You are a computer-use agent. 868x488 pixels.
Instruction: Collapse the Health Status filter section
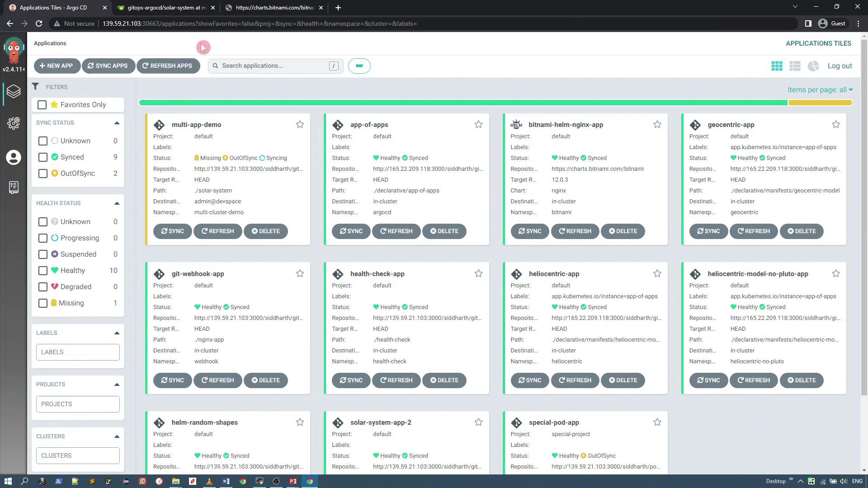click(x=117, y=203)
